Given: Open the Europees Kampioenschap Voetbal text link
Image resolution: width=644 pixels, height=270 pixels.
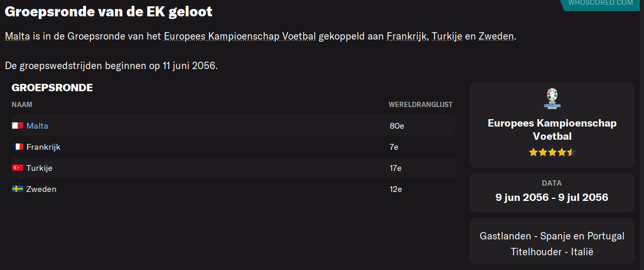Looking at the screenshot, I should click(x=240, y=36).
